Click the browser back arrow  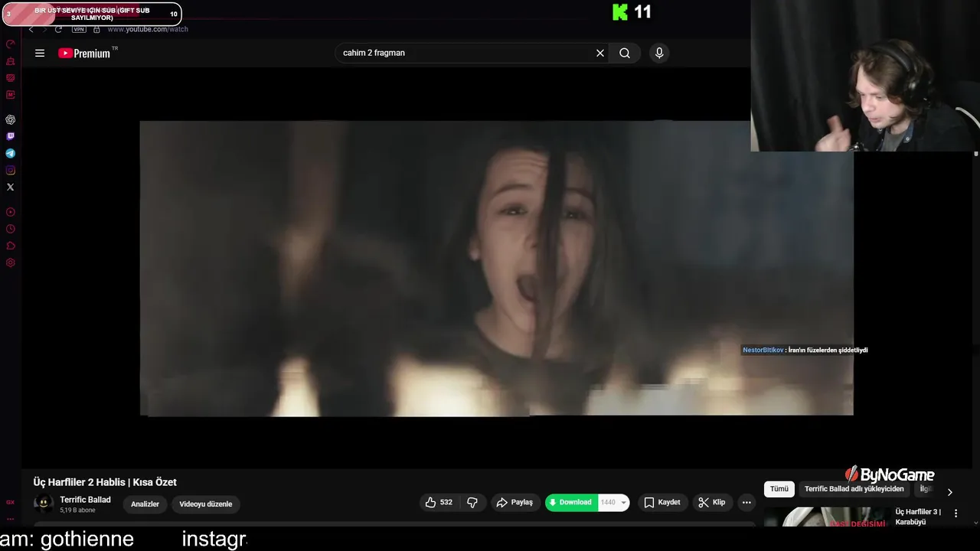(x=31, y=29)
